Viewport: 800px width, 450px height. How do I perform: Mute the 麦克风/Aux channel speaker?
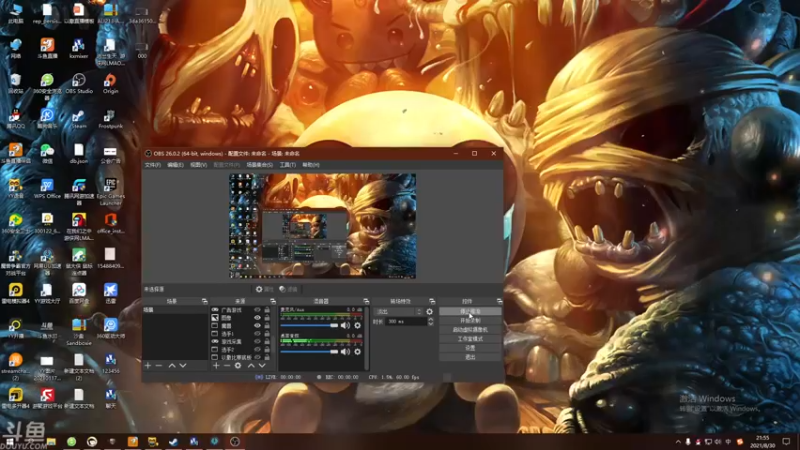click(345, 326)
